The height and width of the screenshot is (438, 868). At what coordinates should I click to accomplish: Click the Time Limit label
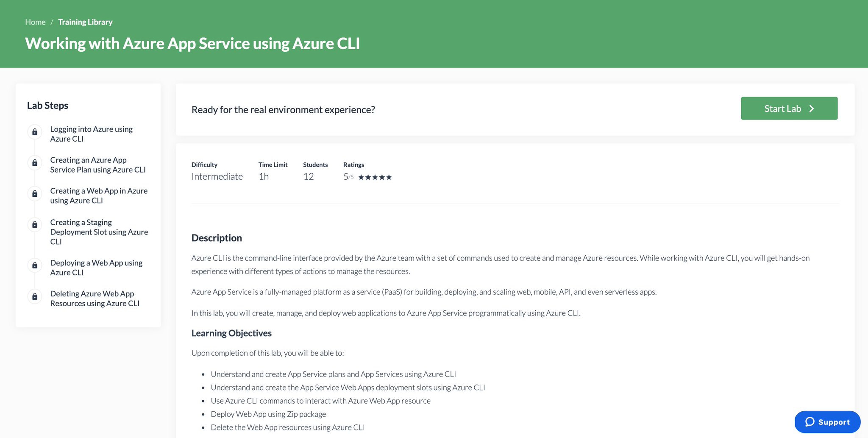273,165
